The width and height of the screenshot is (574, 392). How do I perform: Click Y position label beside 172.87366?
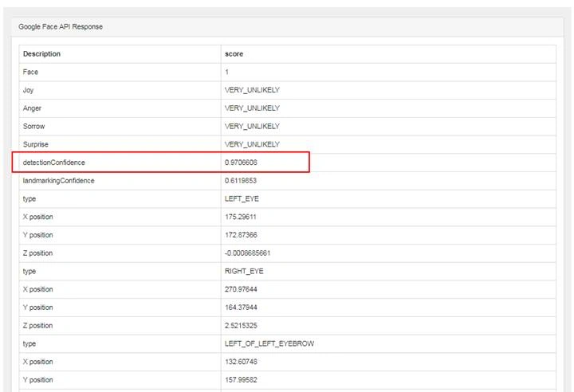[37, 235]
